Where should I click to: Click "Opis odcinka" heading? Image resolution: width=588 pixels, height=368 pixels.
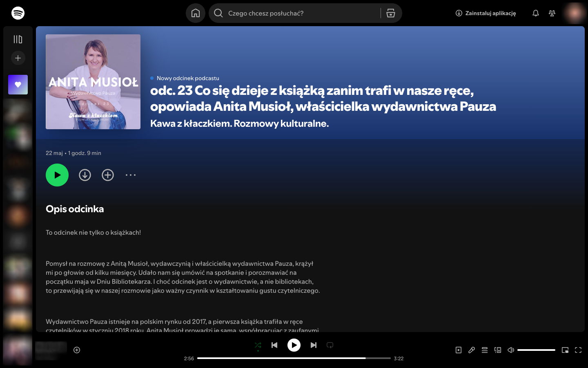[75, 209]
